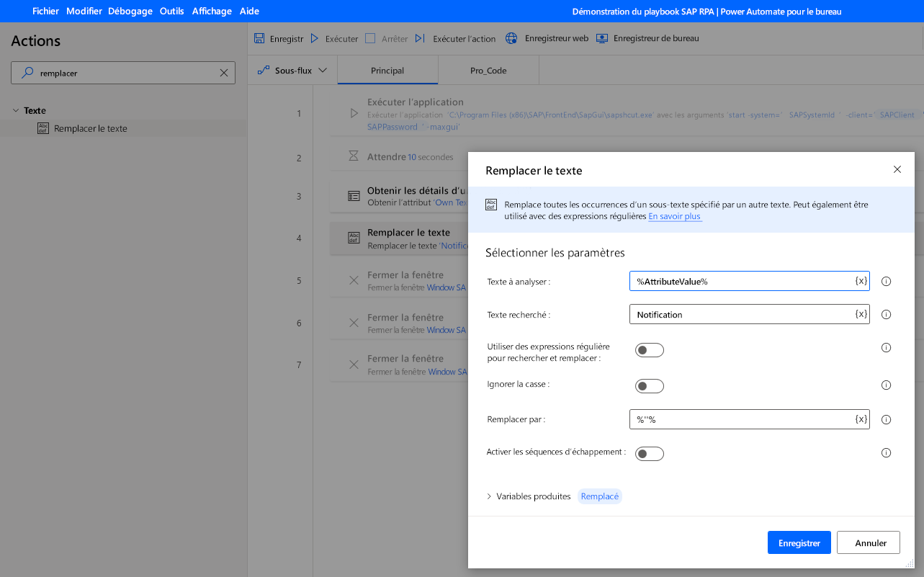Collapse the Texte group in Actions
This screenshot has width=924, height=577.
coord(16,110)
